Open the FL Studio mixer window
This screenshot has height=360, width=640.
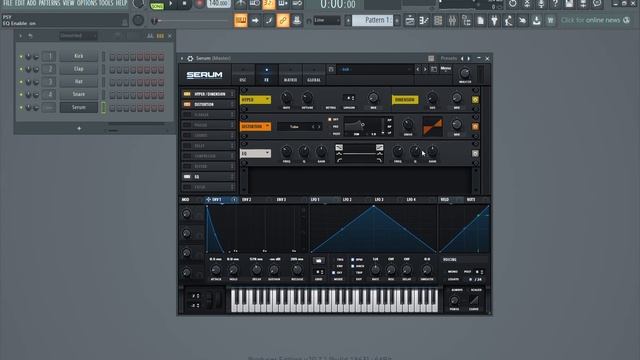[x=452, y=20]
